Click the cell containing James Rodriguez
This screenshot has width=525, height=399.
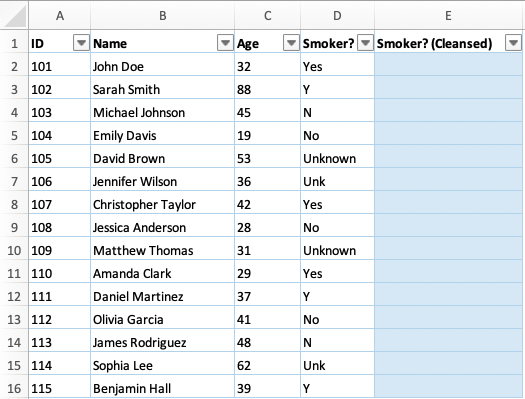pyautogui.click(x=162, y=342)
